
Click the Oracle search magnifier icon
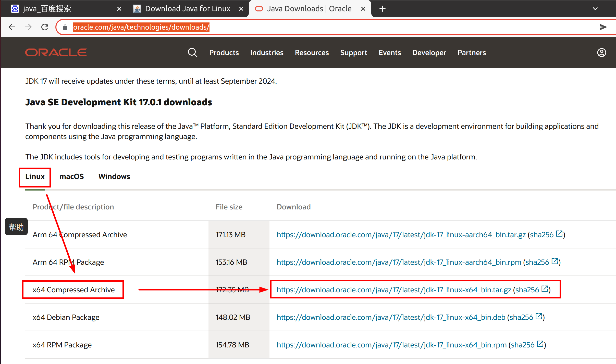[x=192, y=53]
